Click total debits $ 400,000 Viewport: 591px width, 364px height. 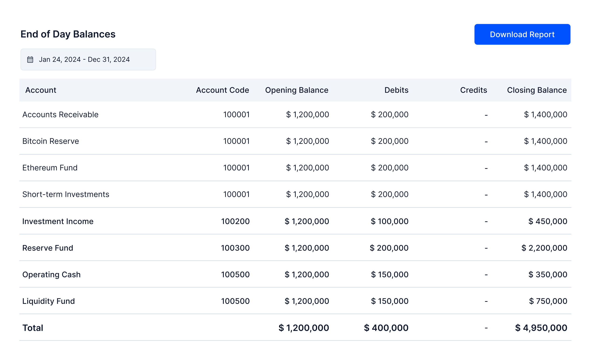(x=386, y=328)
